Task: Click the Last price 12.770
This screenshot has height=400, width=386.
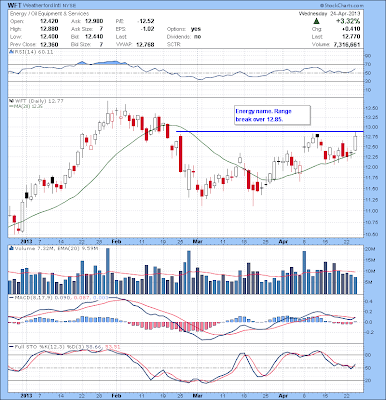Action: point(351,37)
